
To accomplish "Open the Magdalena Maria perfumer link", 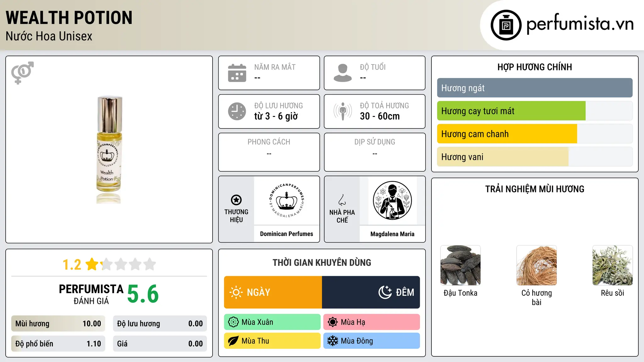I will tap(392, 234).
